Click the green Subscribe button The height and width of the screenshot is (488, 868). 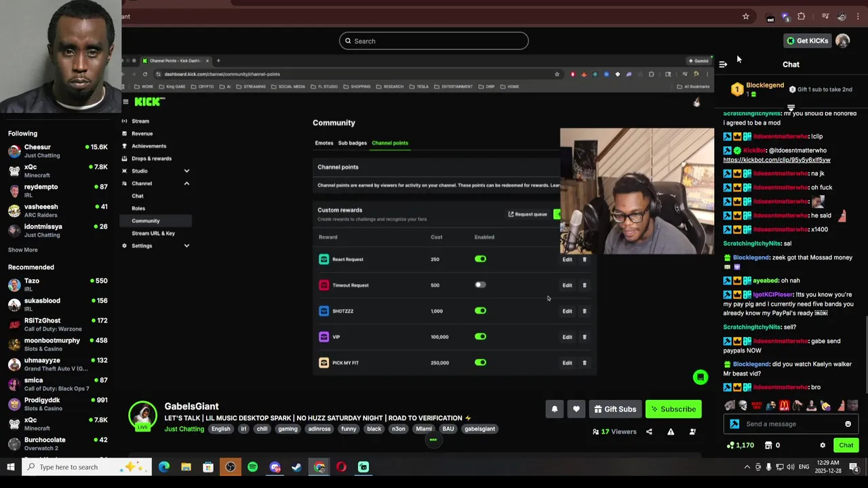coord(673,409)
